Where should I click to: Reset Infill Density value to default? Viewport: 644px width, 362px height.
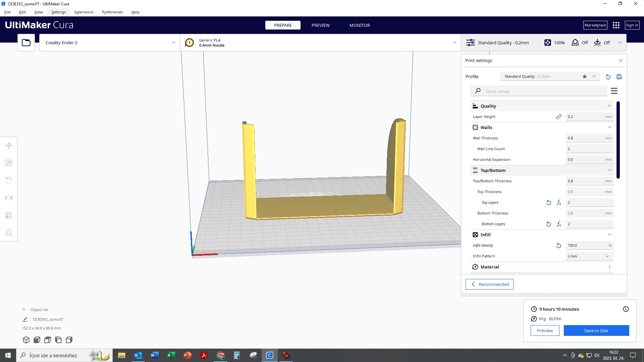coord(559,245)
